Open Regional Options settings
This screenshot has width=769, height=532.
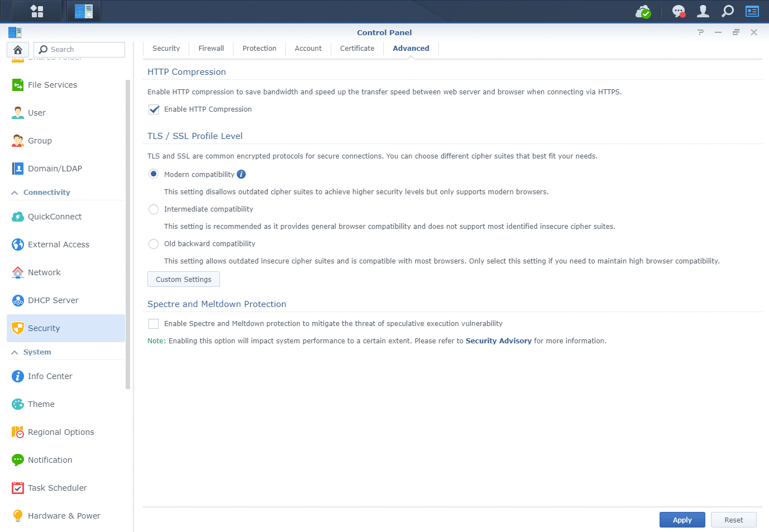click(x=66, y=432)
